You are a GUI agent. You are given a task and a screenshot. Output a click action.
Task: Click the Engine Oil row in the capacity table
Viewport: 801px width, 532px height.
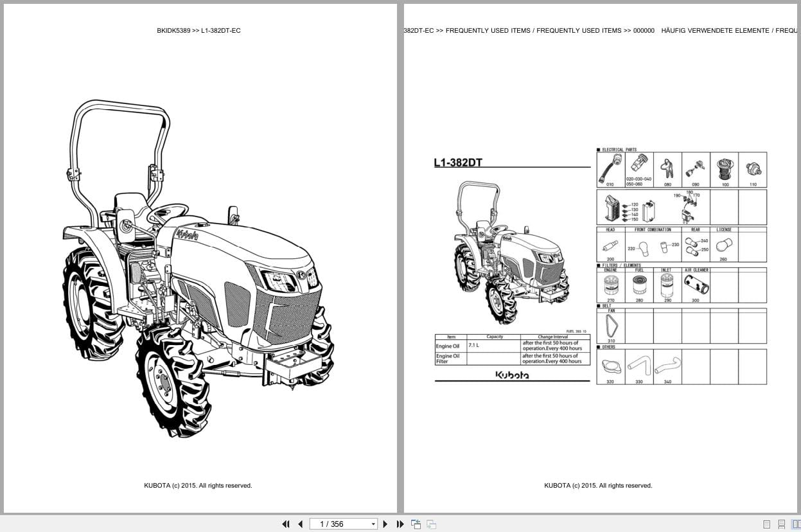coord(512,346)
